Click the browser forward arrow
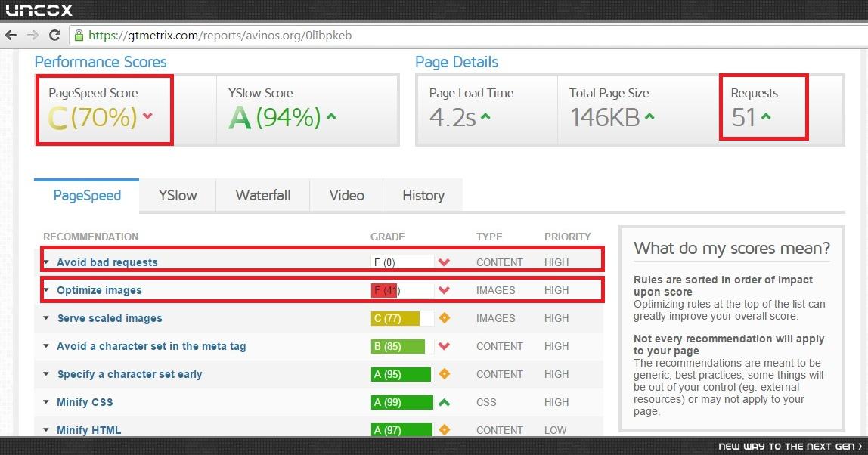868x455 pixels. click(33, 36)
